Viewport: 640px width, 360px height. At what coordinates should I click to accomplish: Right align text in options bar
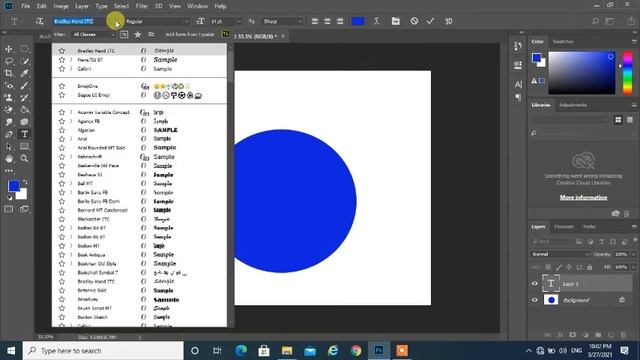pyautogui.click(x=340, y=21)
